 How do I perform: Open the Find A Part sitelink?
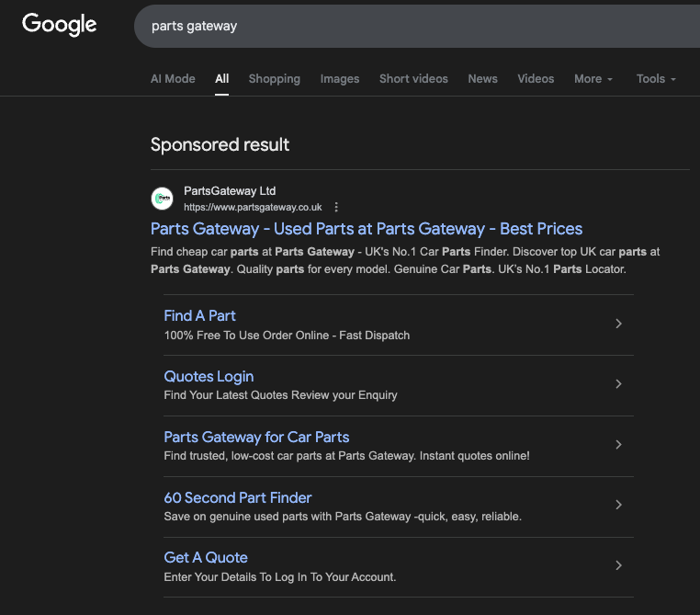(199, 315)
